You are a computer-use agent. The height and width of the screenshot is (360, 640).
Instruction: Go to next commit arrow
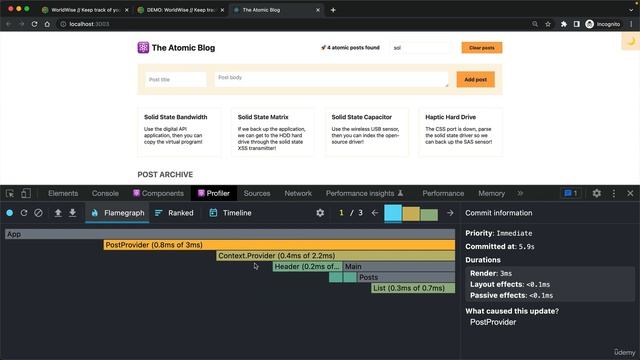click(450, 213)
